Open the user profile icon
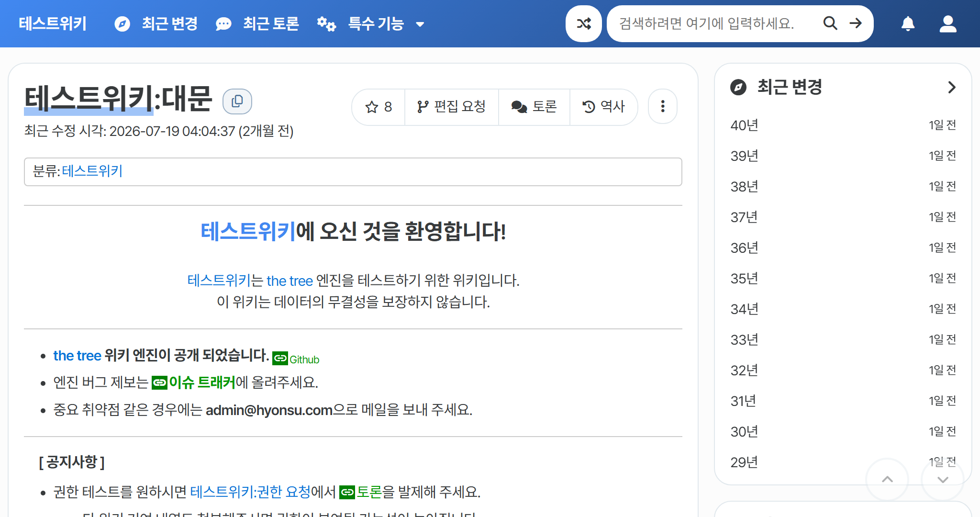 tap(948, 23)
